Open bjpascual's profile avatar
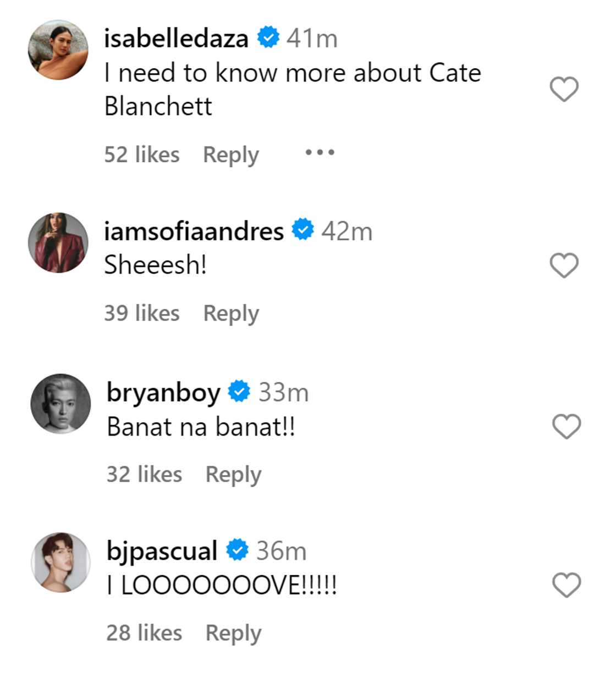Screen dimensions: 616x678 [x=61, y=562]
